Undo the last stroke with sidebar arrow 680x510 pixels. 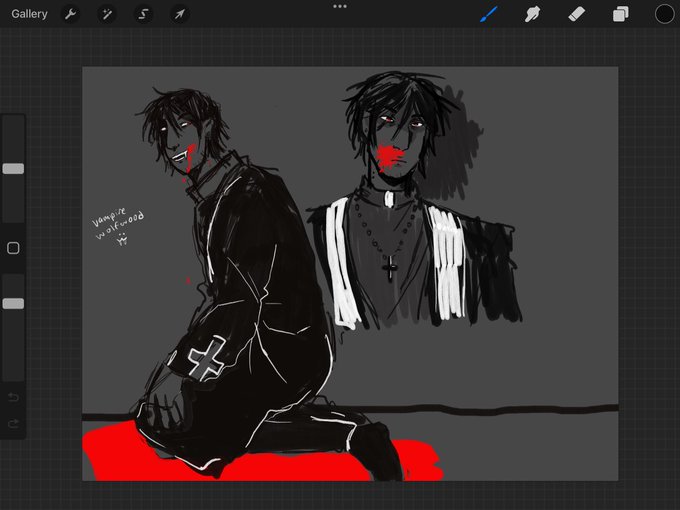(13, 397)
